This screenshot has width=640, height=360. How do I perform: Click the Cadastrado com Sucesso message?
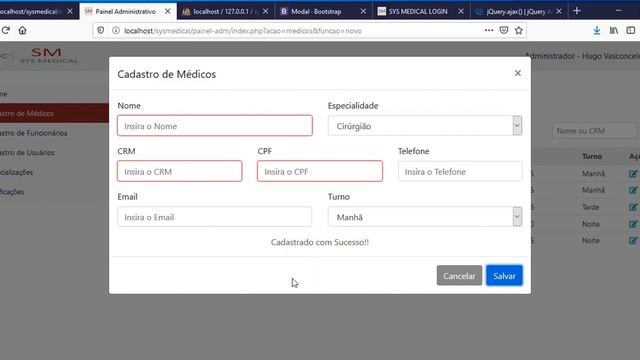pyautogui.click(x=320, y=242)
